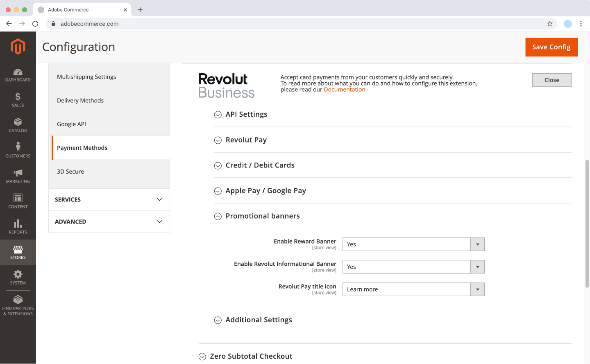Image resolution: width=590 pixels, height=364 pixels.
Task: Open the Revolut Pay title icon dropdown
Action: pos(413,289)
